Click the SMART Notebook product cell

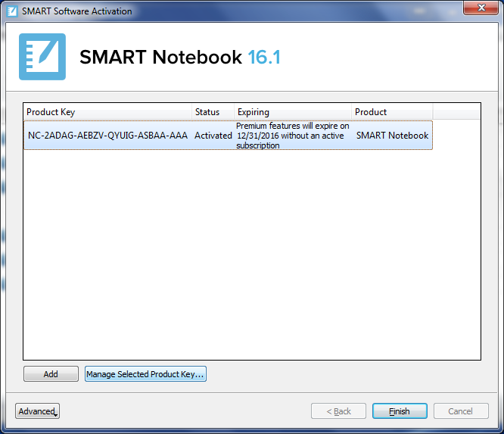click(392, 136)
